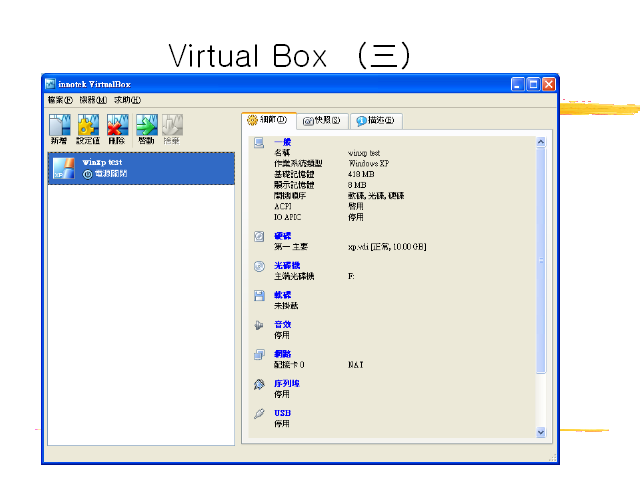Open the blue 網路 Network link
Screen dimensions: 640x480
(282, 354)
